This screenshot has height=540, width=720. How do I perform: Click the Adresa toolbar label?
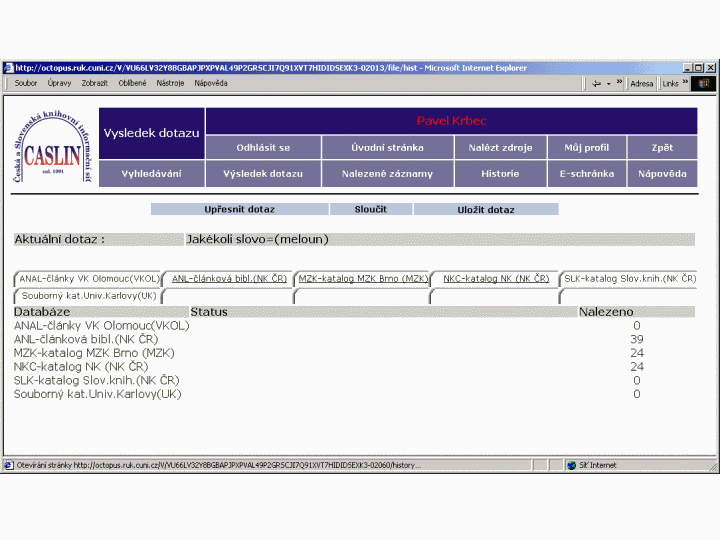pos(641,84)
